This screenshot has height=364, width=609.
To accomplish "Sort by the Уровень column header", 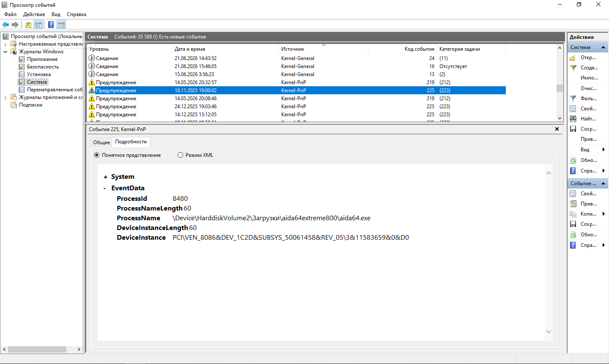I will pyautogui.click(x=129, y=49).
